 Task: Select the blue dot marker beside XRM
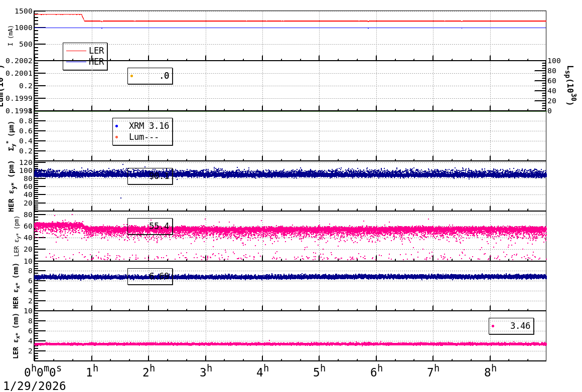(116, 126)
